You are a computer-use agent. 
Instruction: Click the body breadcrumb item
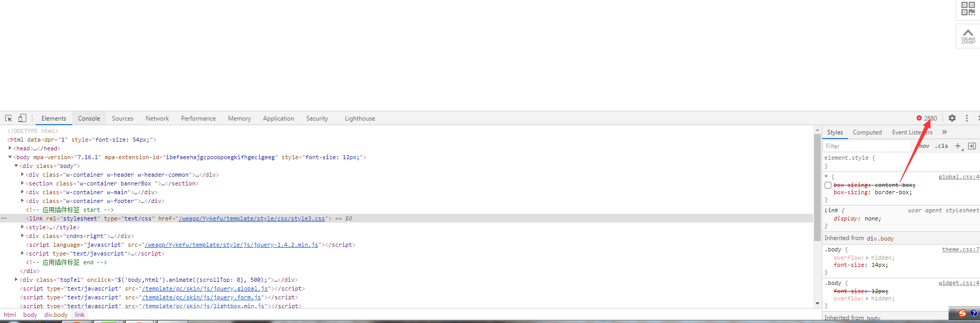pos(30,315)
